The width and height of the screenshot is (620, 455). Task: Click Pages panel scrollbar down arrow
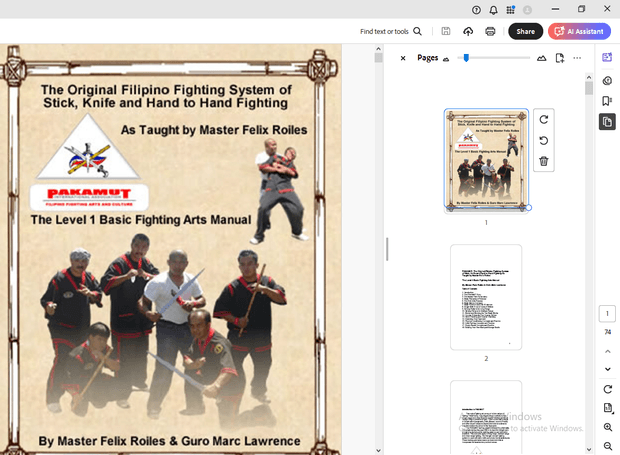pyautogui.click(x=589, y=449)
